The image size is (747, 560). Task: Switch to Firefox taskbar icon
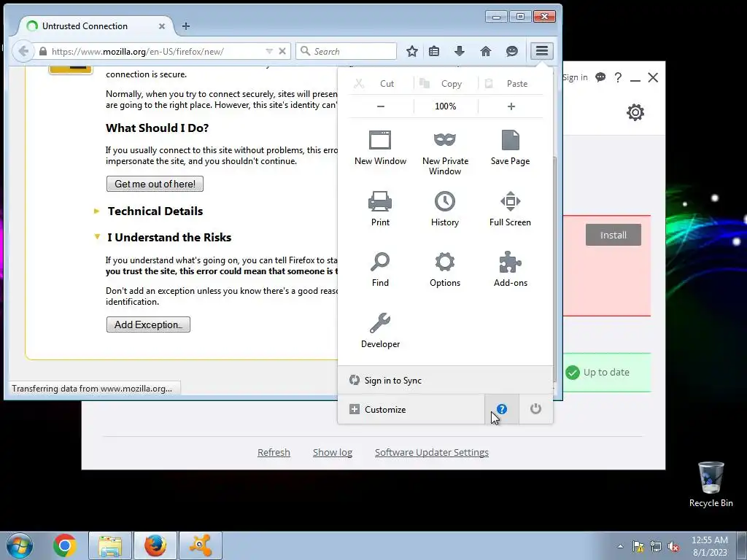click(x=155, y=545)
